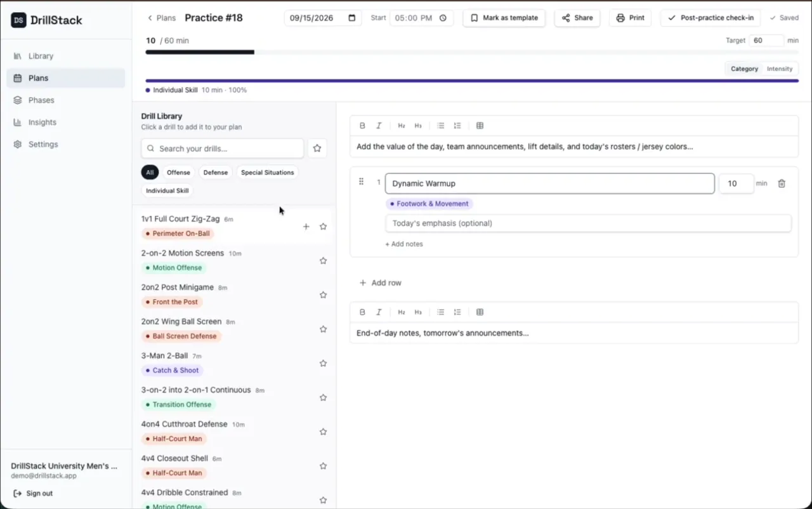
Task: Click Mark as template button
Action: point(504,18)
